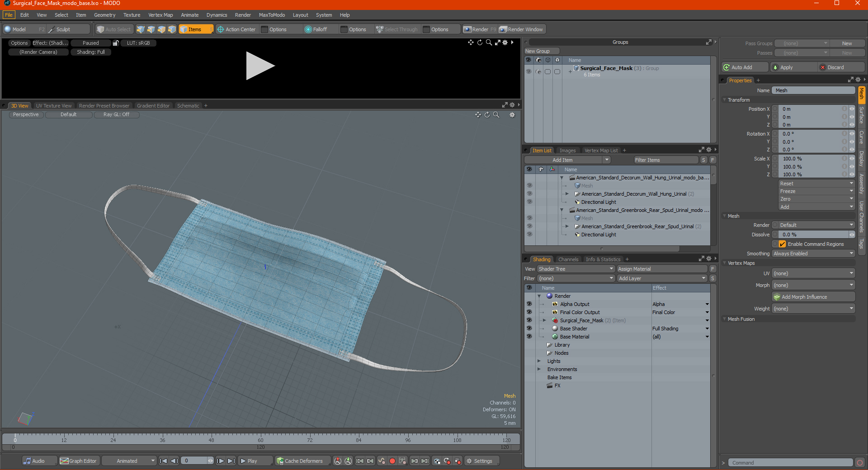The height and width of the screenshot is (470, 868).
Task: Go to first frame button in transport
Action: [x=163, y=461]
